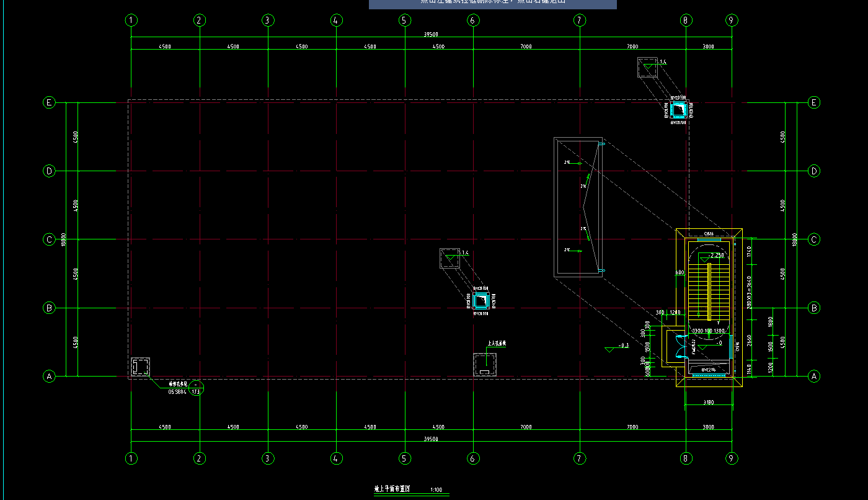The width and height of the screenshot is (868, 500).
Task: Click the 1740 dimension right of stairwell
Action: (750, 252)
